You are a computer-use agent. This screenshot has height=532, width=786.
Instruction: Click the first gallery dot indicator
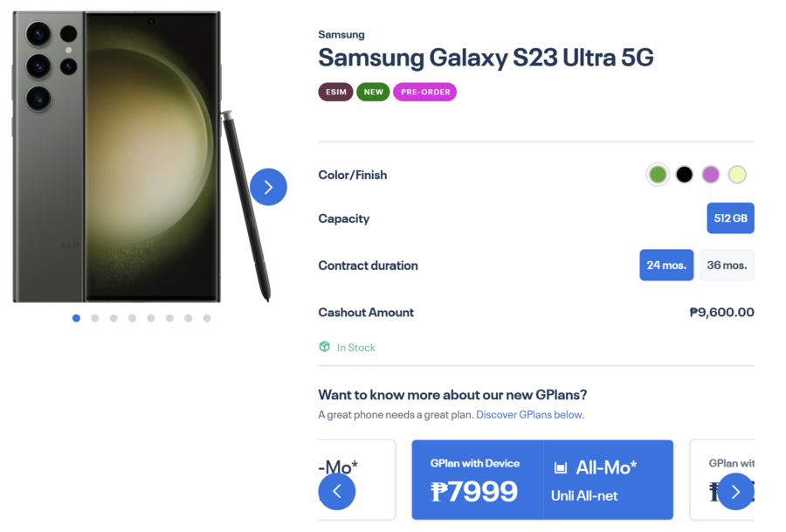click(76, 318)
